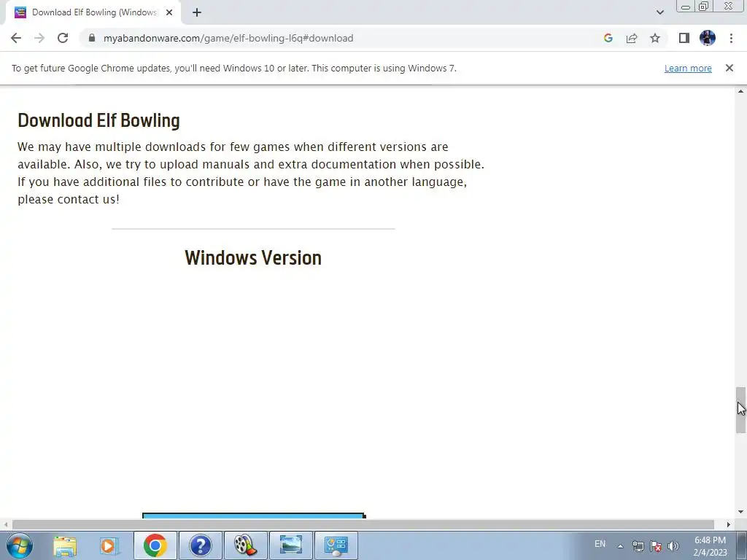
Task: Click the scroll down arrow
Action: point(740,512)
